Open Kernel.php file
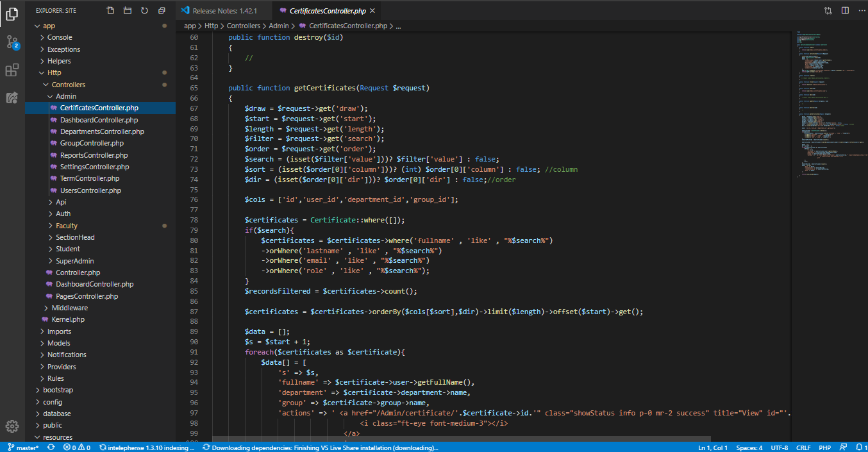Viewport: 868px width, 452px height. 100,319
